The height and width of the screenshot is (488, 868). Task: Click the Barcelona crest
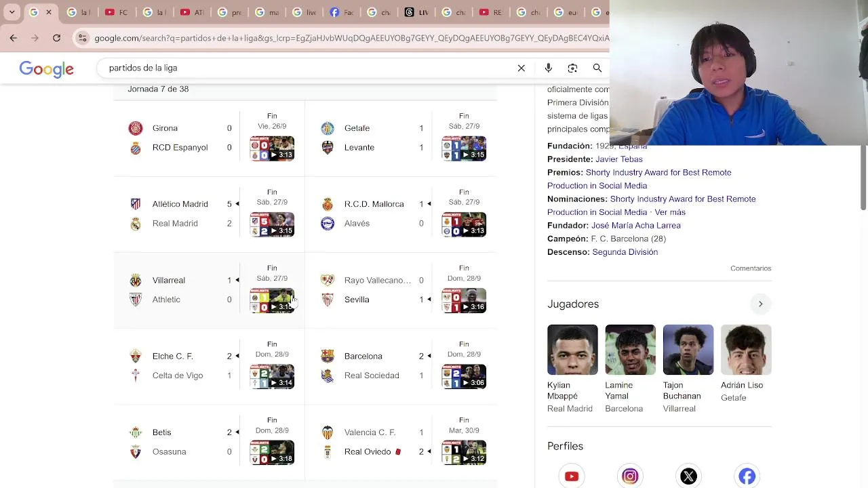328,356
